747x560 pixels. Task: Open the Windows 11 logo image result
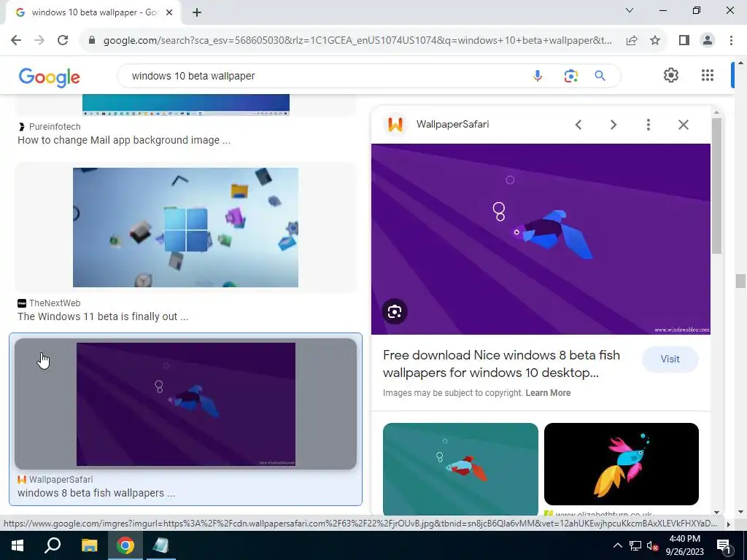186,227
